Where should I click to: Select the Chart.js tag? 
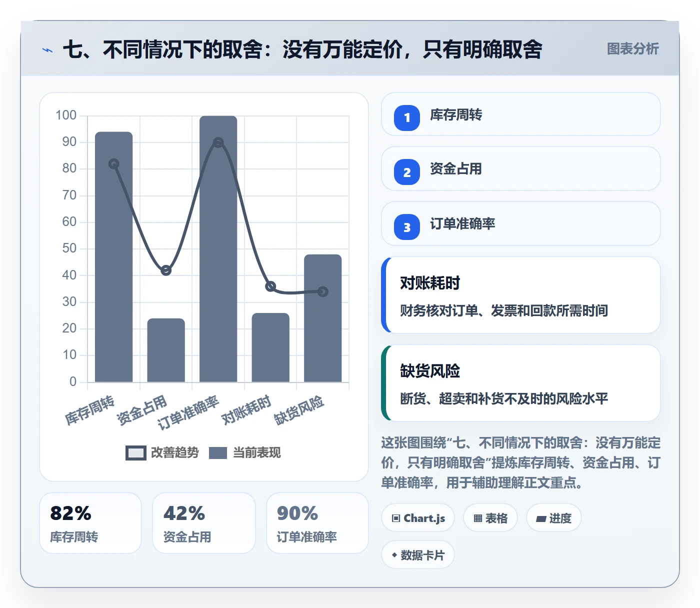coord(418,518)
